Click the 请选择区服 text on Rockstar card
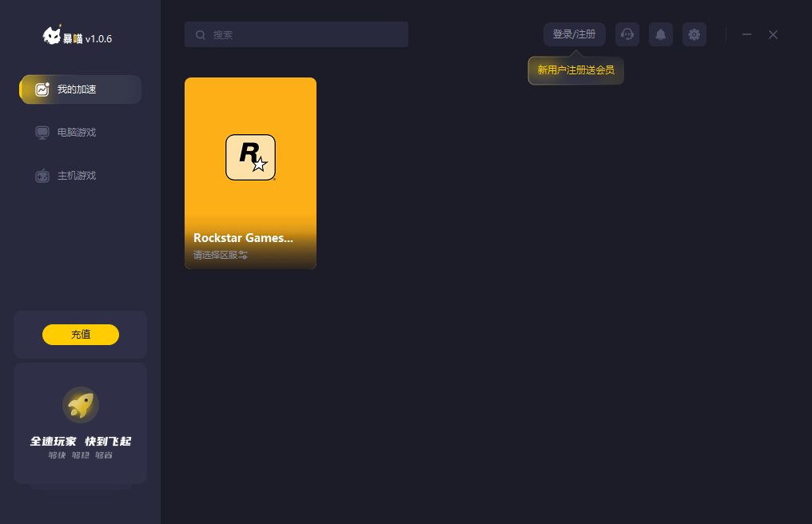Image resolution: width=812 pixels, height=524 pixels. (215, 255)
